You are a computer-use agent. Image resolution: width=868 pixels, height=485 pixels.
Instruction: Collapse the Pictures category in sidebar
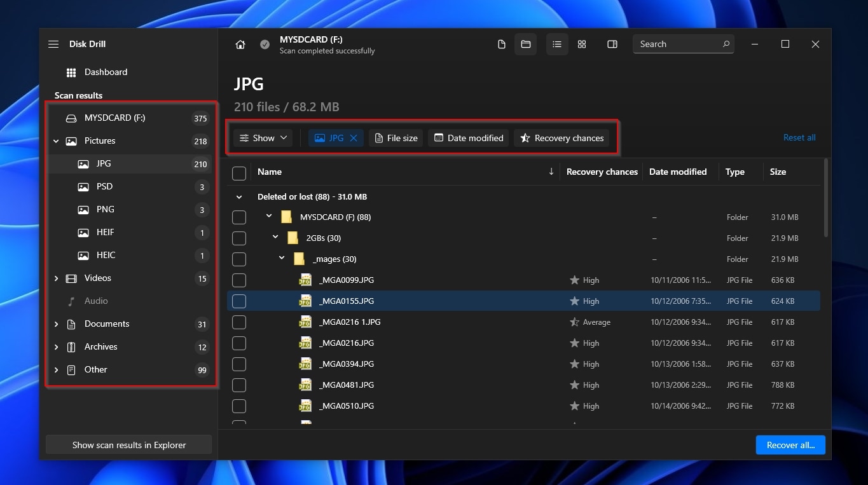pyautogui.click(x=56, y=141)
